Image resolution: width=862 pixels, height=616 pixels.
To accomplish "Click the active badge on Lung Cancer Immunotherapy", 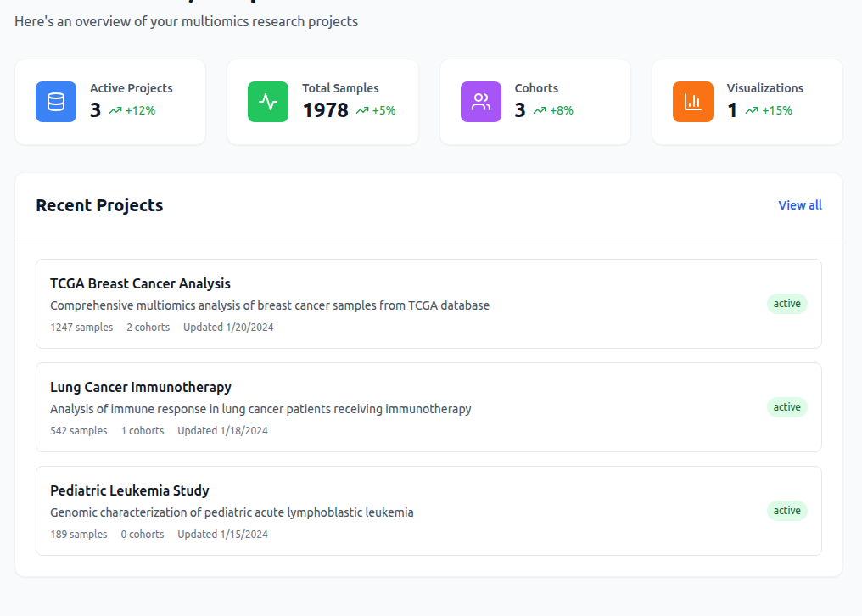I will click(786, 407).
